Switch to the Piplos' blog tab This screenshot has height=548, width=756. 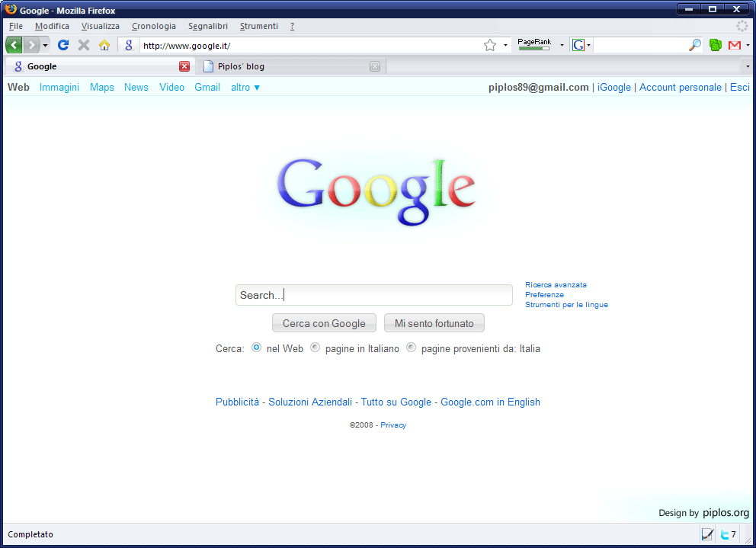290,66
